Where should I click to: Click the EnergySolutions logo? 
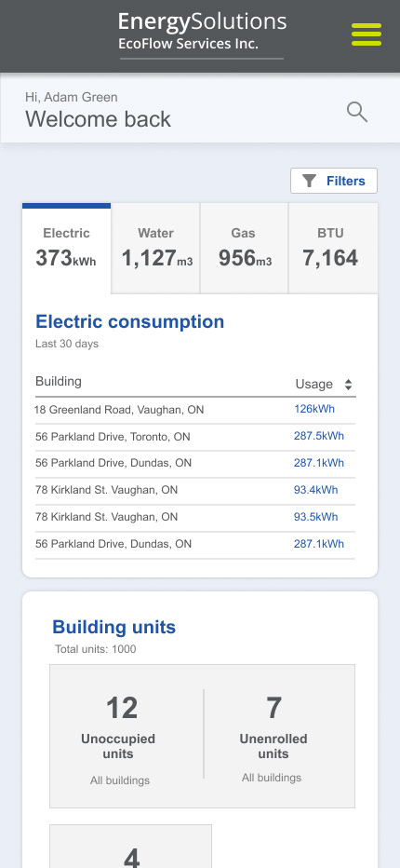(202, 31)
